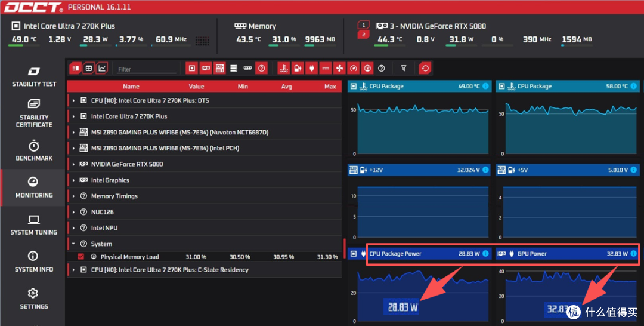Toggle the red unknown-hardware question mark filter
Screen dimensions: 644x326
(262, 68)
